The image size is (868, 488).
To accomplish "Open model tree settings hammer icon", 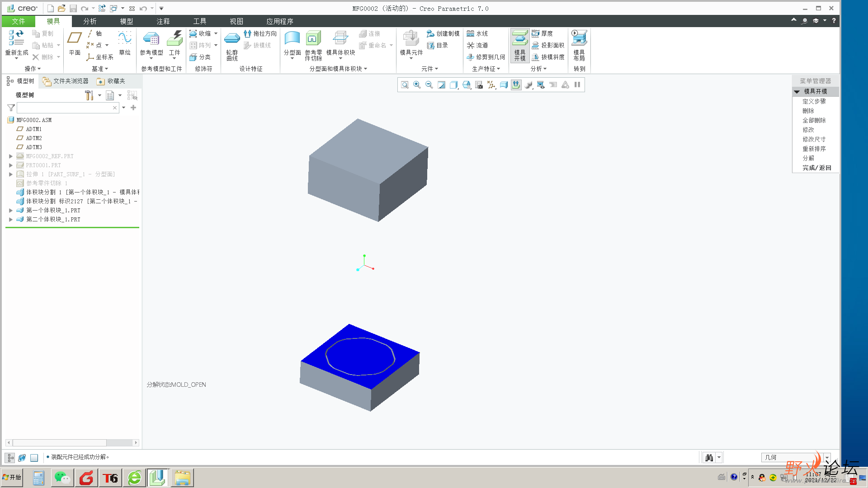I will [89, 95].
